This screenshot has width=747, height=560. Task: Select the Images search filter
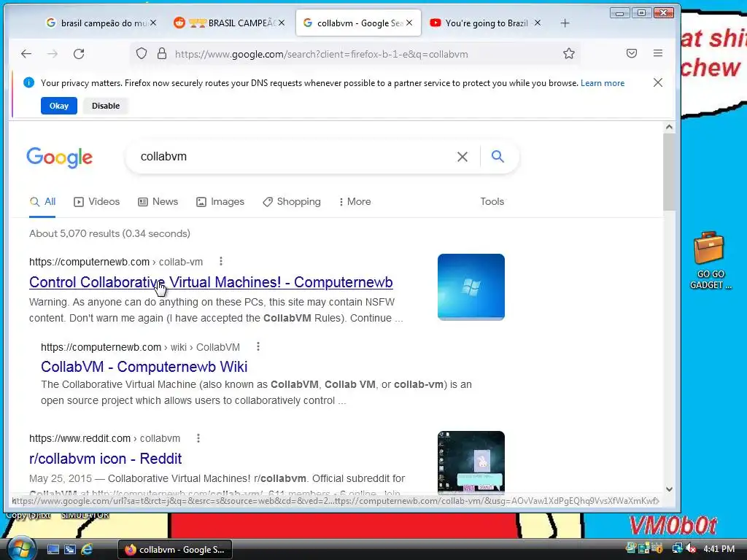point(220,201)
